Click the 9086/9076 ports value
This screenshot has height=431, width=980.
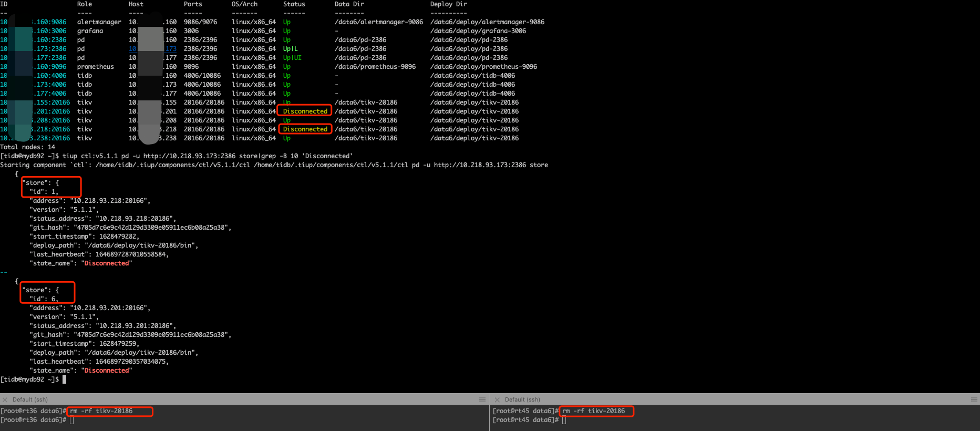point(200,22)
